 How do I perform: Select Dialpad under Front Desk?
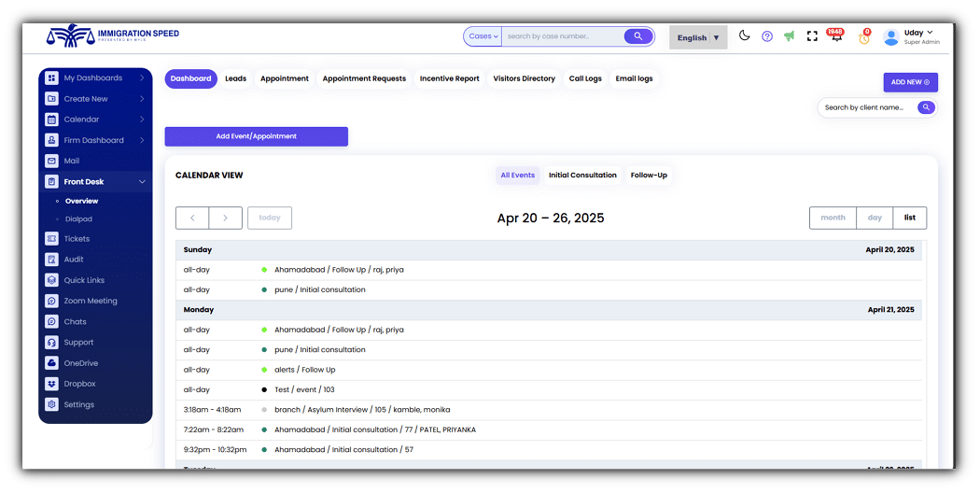[78, 219]
